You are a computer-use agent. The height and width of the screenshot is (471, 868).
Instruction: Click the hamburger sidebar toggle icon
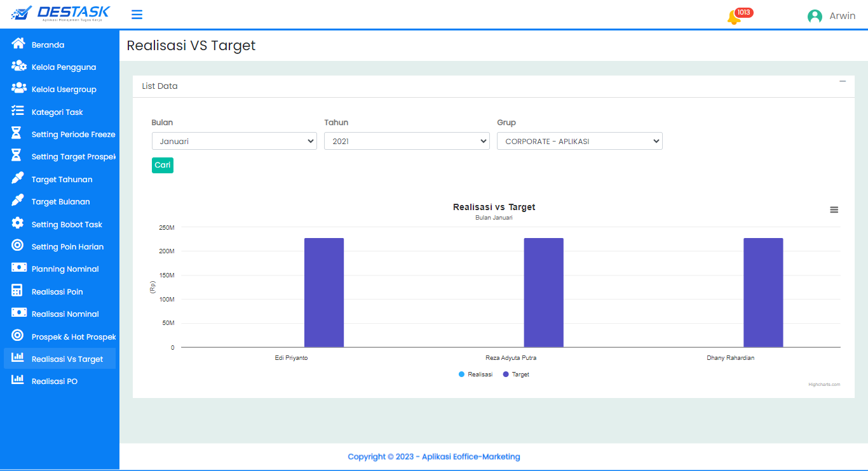pyautogui.click(x=137, y=15)
